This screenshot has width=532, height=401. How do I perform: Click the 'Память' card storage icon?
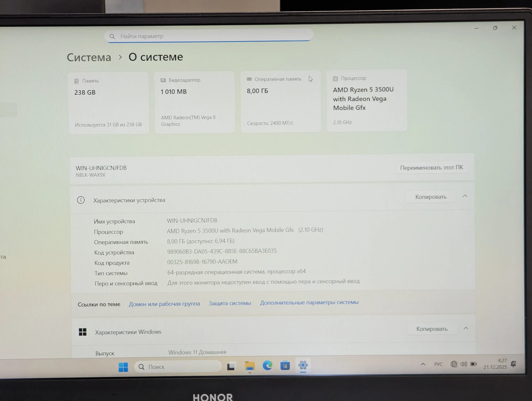coord(77,81)
